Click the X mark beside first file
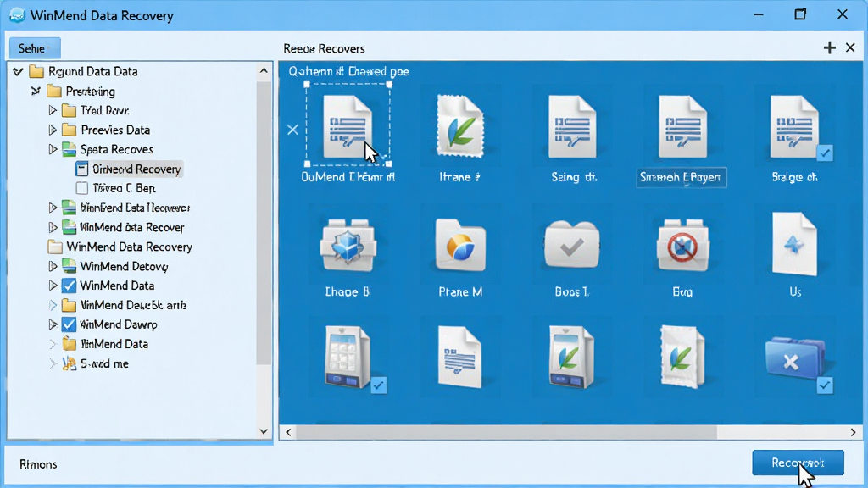868x488 pixels. pos(292,130)
